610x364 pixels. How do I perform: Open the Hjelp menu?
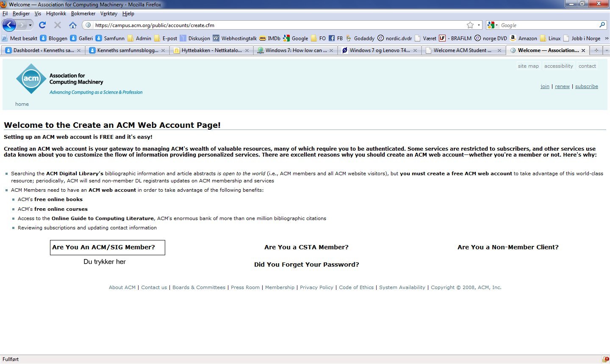coord(128,14)
